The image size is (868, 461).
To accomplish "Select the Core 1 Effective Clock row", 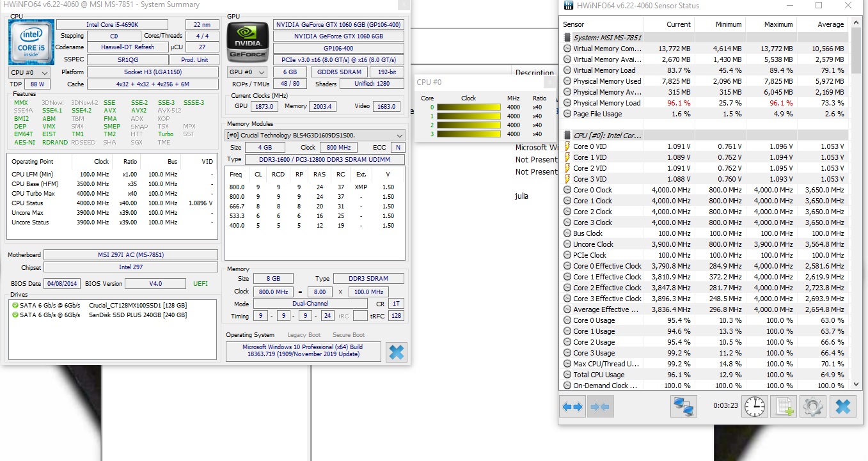I will [x=705, y=277].
